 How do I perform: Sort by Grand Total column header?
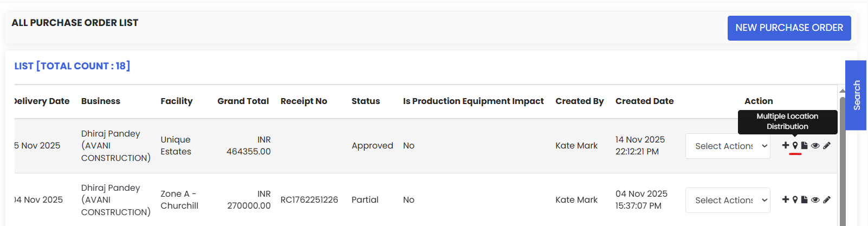tap(243, 101)
